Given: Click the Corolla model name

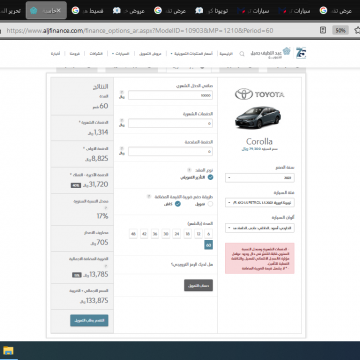Looking at the screenshot, I should click(259, 141).
